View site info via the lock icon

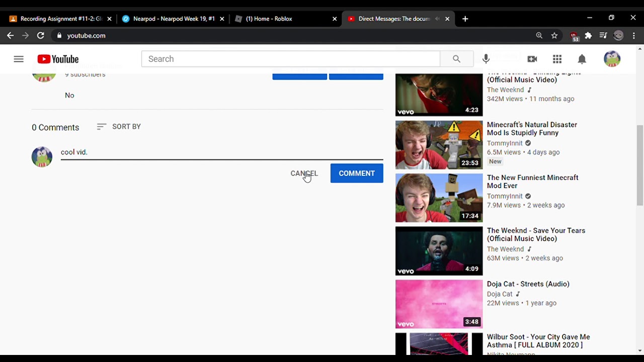coord(59,35)
